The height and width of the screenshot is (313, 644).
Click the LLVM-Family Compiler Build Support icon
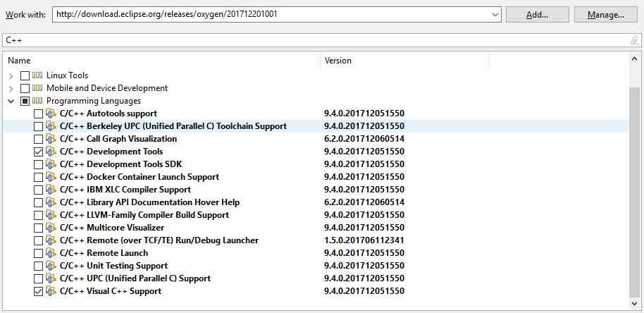(51, 216)
